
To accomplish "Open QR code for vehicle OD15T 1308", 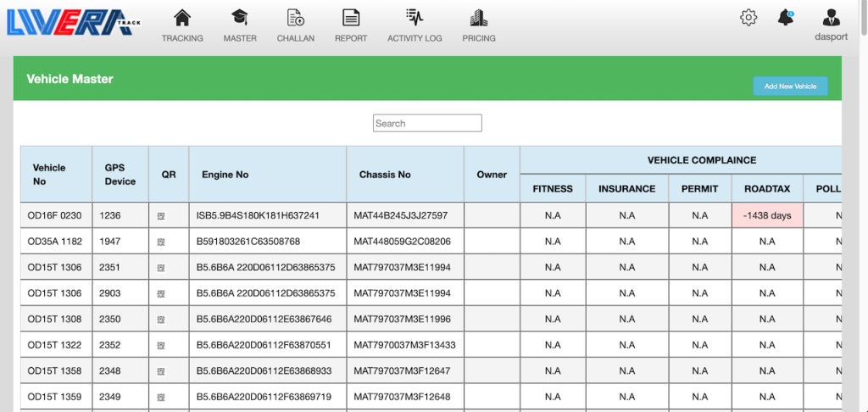I will click(x=161, y=320).
